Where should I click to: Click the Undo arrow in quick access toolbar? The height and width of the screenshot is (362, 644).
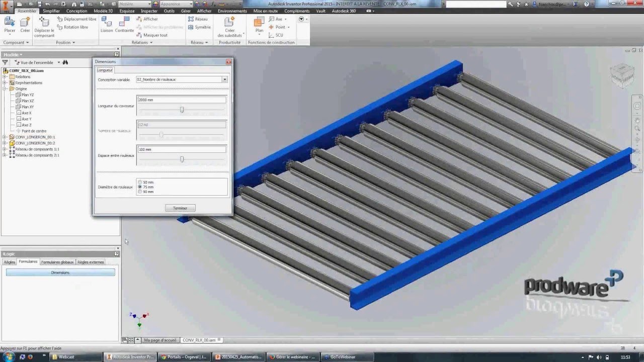point(47,4)
